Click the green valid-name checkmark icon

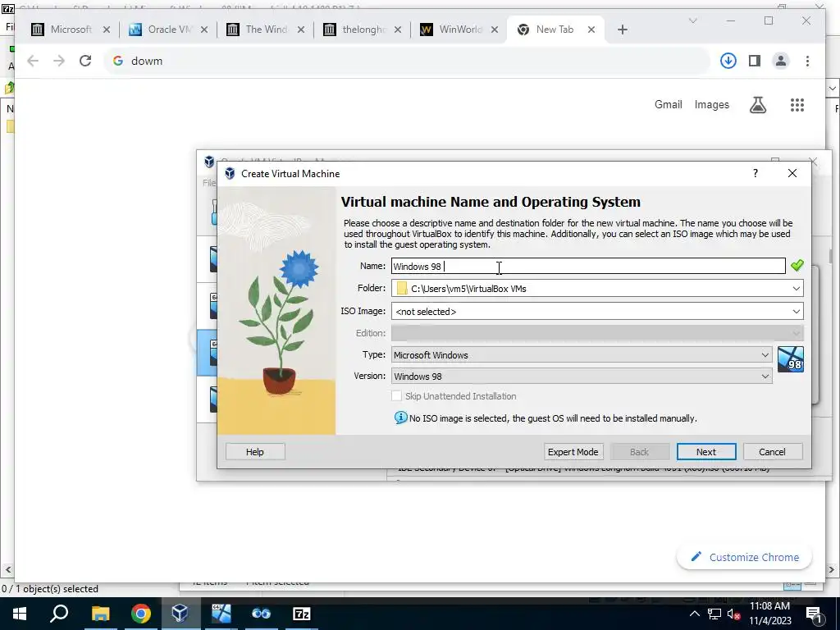coord(797,265)
